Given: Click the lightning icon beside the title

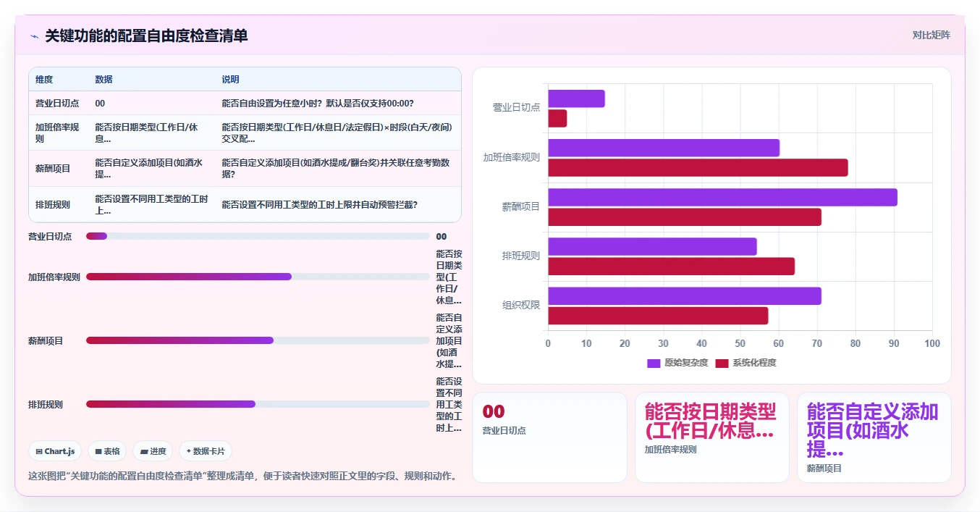Looking at the screenshot, I should [x=34, y=35].
